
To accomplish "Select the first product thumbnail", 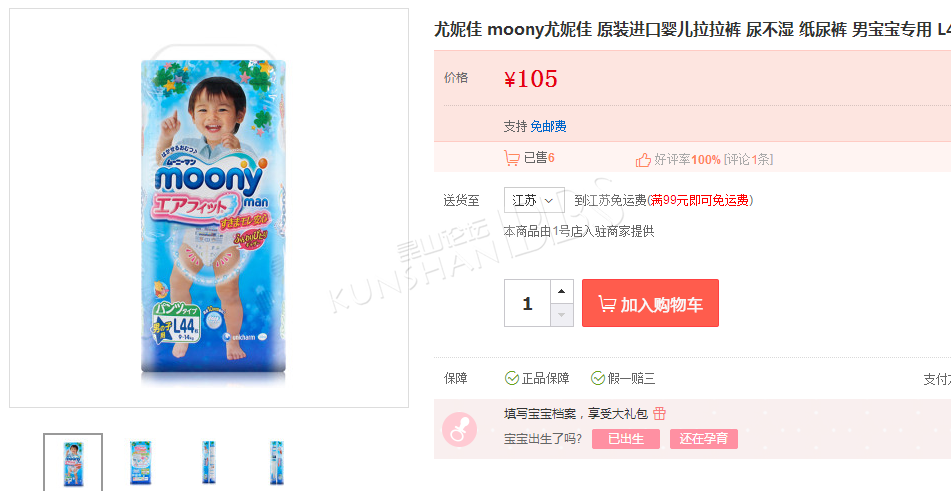I will coord(73,462).
